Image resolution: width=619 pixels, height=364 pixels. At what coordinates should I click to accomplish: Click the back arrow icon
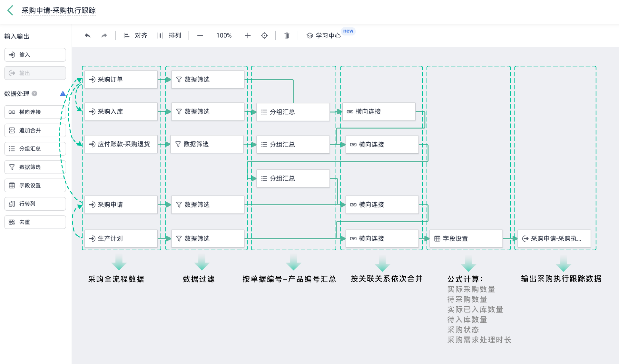10,10
